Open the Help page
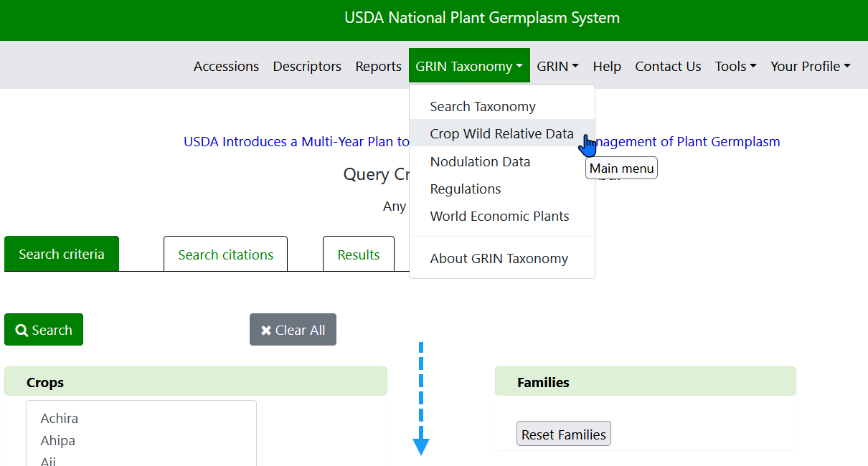 [607, 66]
